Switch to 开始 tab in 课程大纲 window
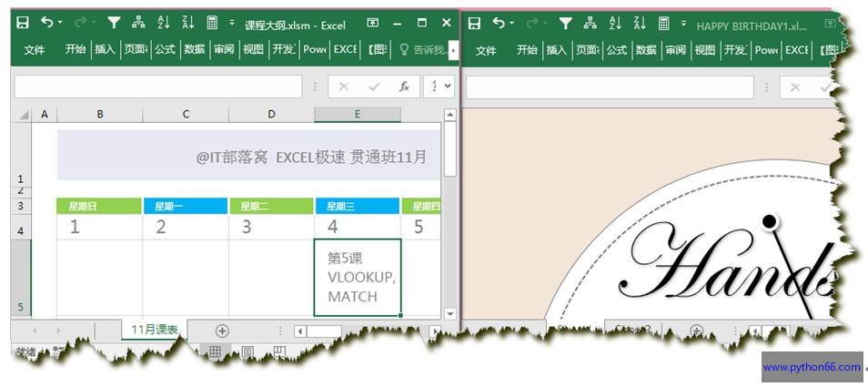 pos(76,49)
